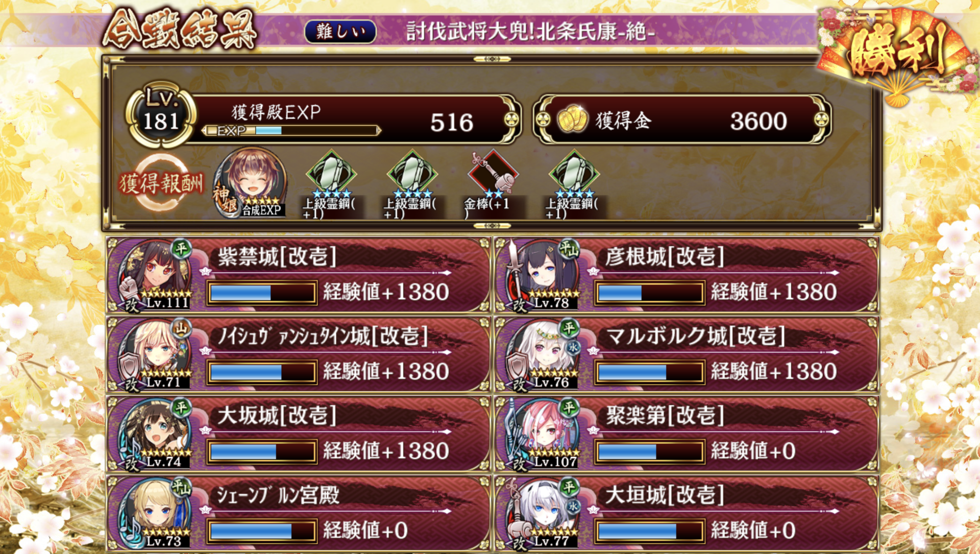Click the gold coin icon beside 獲得金
The image size is (980, 554).
tap(572, 119)
